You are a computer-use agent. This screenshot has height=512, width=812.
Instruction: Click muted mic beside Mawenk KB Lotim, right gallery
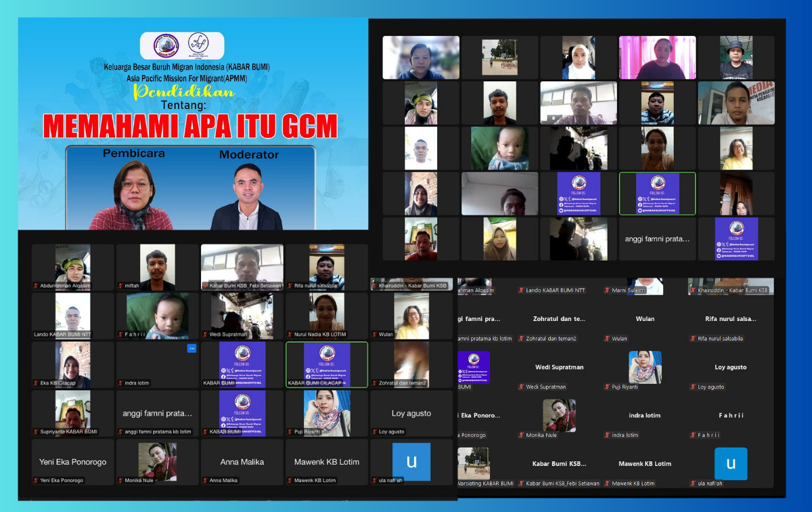click(607, 483)
